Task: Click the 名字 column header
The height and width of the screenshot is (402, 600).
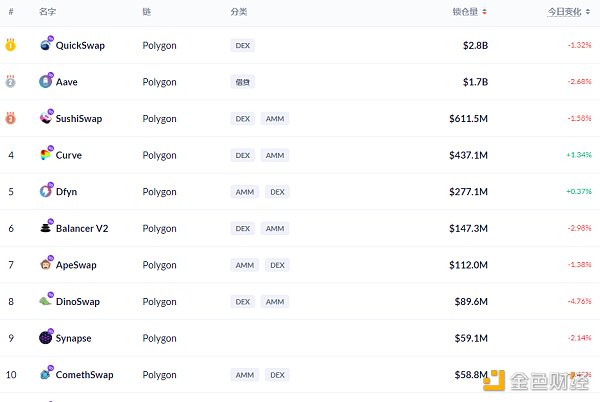Action: [47, 12]
